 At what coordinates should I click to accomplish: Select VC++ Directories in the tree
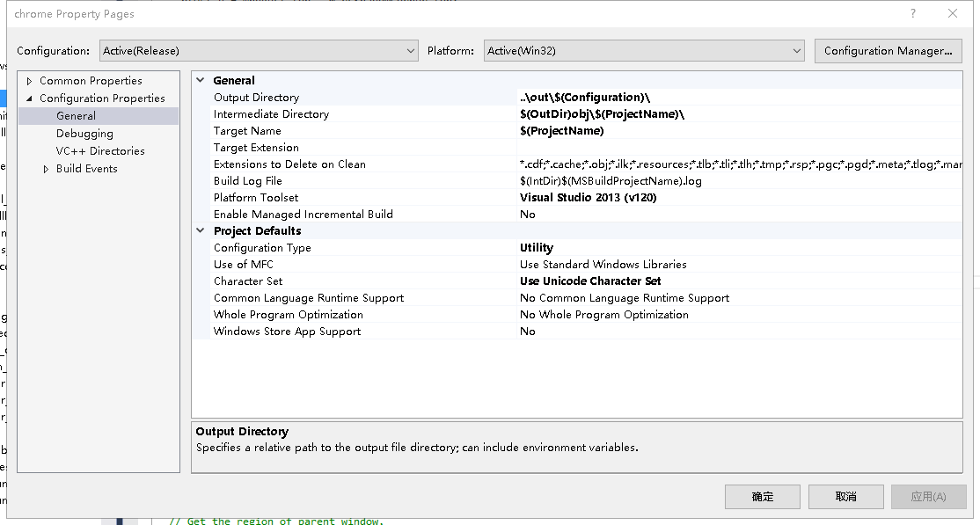100,150
